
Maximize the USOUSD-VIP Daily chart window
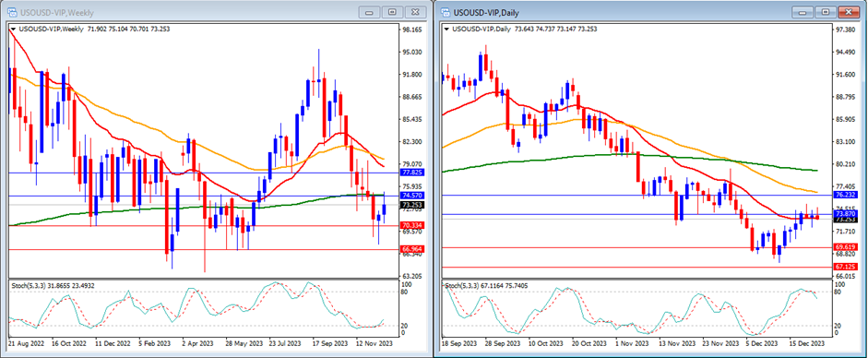(826, 12)
